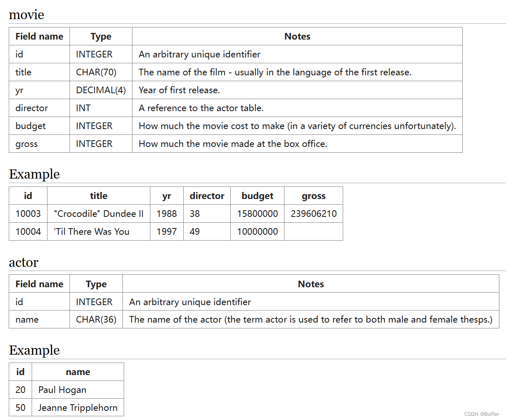Select 'Year of first release.' note
Viewport: 506px width, 420px height.
point(179,90)
